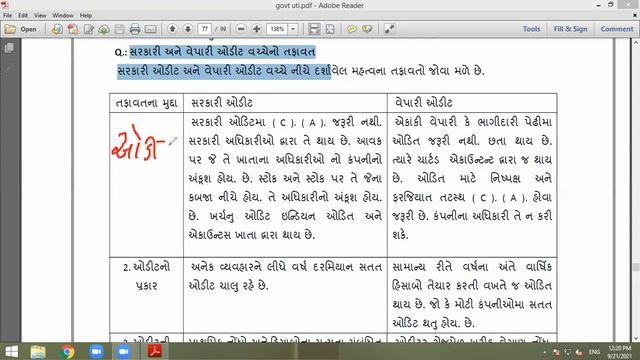This screenshot has width=640, height=360.
Task: Open the Edit menu
Action: (23, 16)
